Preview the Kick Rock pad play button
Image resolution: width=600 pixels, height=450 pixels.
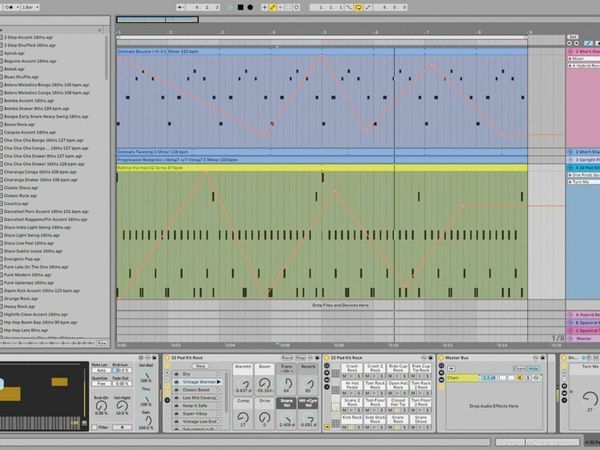tap(352, 427)
